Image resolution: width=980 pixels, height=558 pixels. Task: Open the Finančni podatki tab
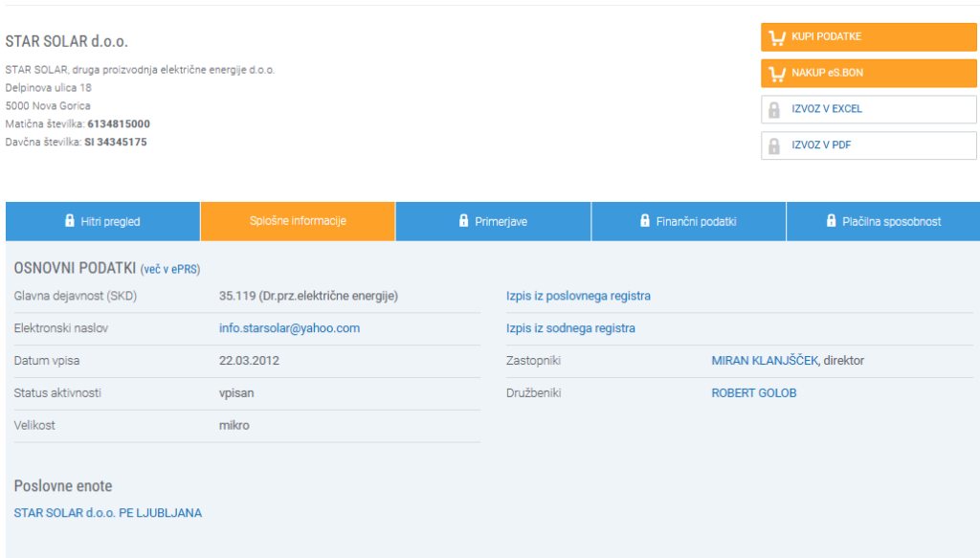click(x=689, y=221)
